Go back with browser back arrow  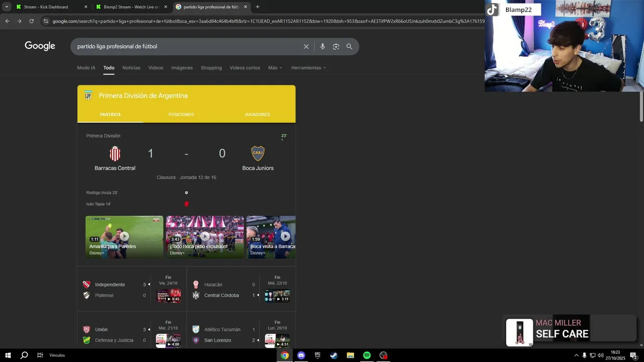tap(7, 21)
